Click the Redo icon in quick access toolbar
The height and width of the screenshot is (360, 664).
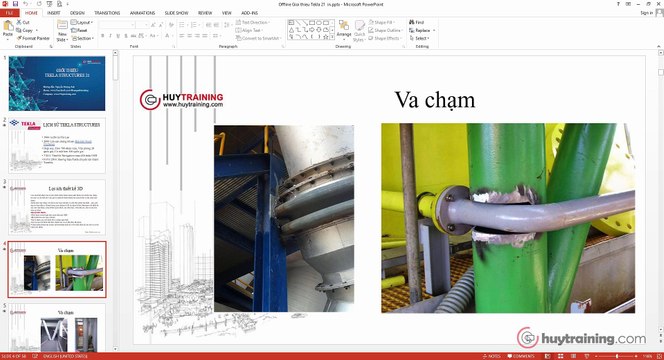39,4
